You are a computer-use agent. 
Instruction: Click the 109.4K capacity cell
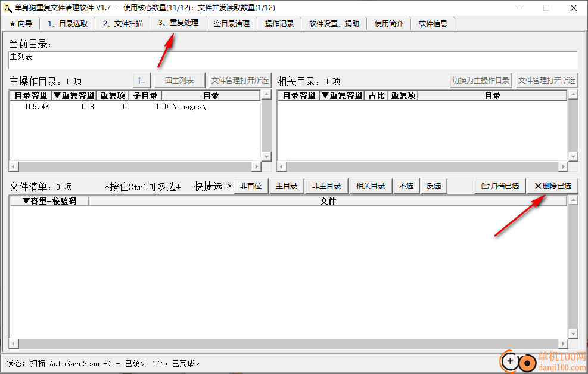pos(37,107)
